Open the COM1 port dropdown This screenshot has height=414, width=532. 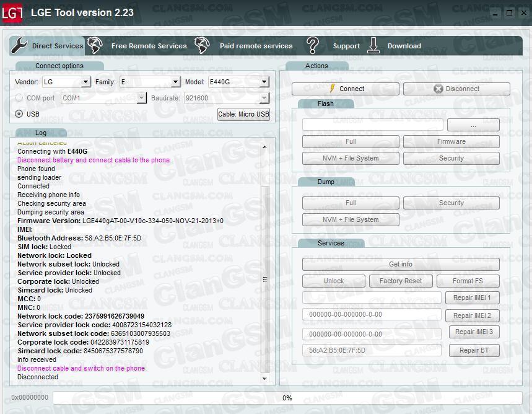click(x=103, y=98)
